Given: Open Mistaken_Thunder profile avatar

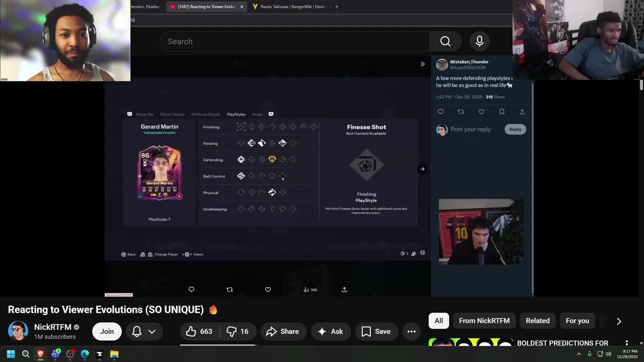Looking at the screenshot, I should [442, 64].
